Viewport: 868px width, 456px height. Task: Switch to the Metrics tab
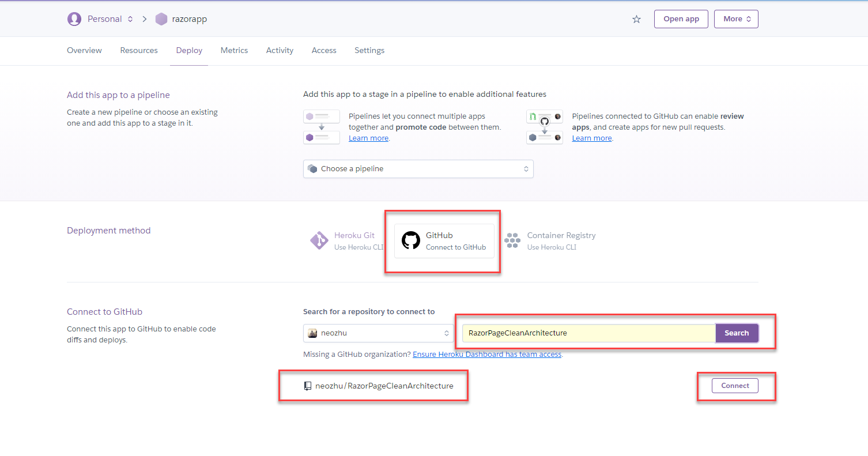234,51
